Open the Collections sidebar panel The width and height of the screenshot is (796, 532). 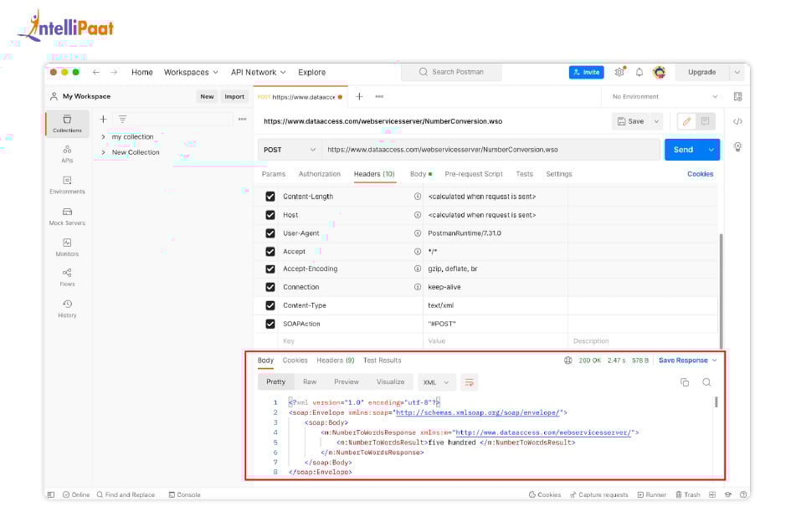pyautogui.click(x=67, y=124)
